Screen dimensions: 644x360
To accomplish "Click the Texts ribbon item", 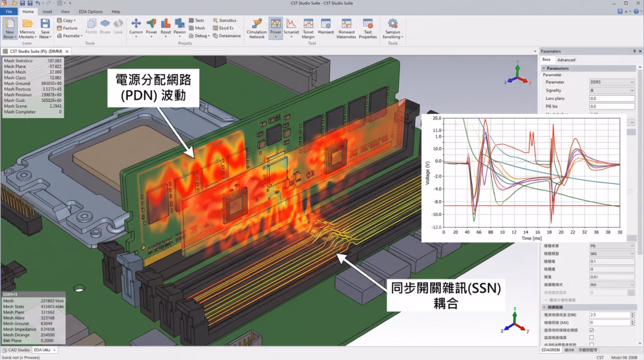I will pyautogui.click(x=197, y=20).
